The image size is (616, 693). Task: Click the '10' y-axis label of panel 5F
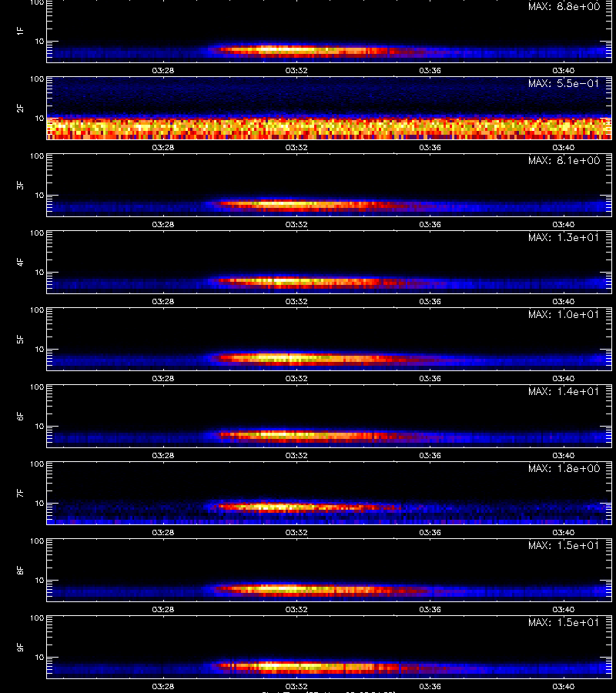pyautogui.click(x=39, y=349)
